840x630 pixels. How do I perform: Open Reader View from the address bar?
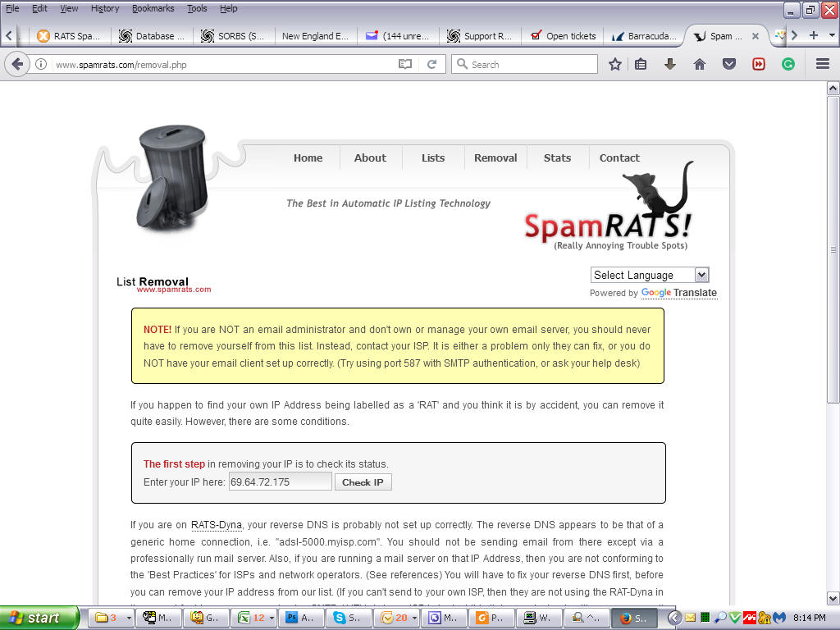click(x=405, y=65)
